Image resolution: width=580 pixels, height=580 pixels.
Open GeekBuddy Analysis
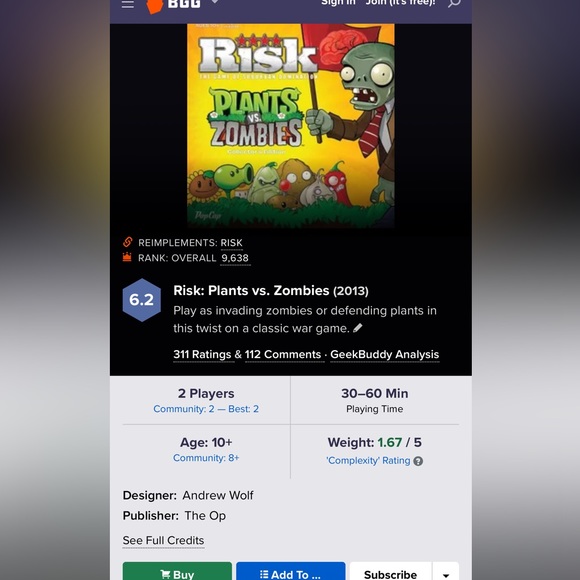pyautogui.click(x=385, y=354)
